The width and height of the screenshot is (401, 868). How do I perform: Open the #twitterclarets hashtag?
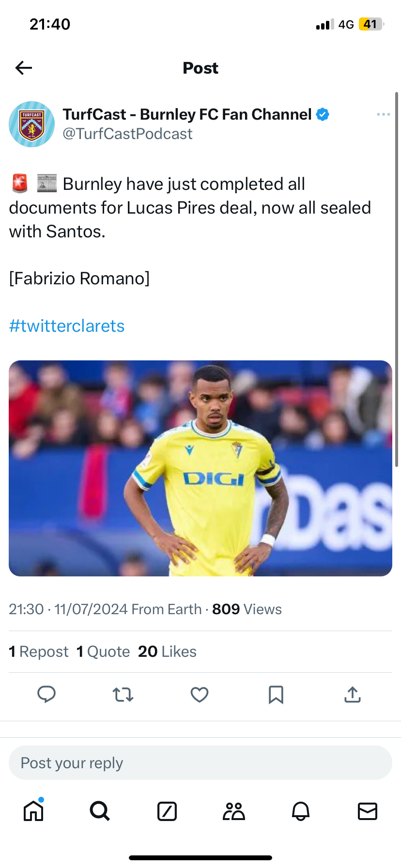tap(67, 326)
